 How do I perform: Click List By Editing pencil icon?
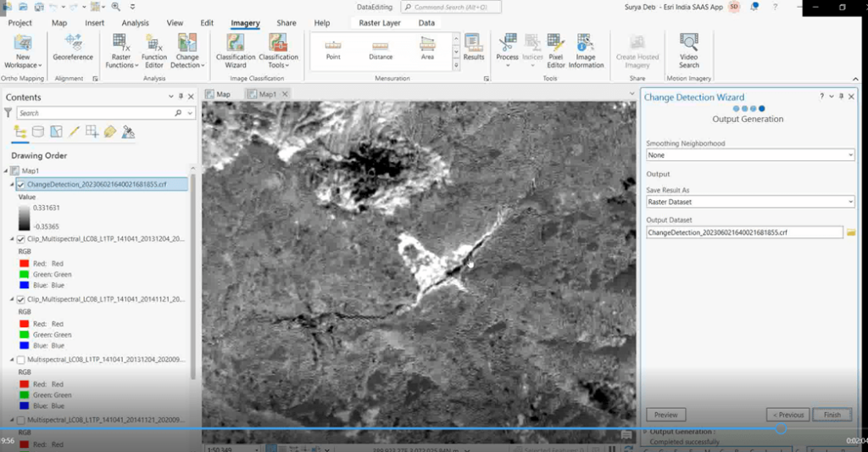tap(74, 131)
